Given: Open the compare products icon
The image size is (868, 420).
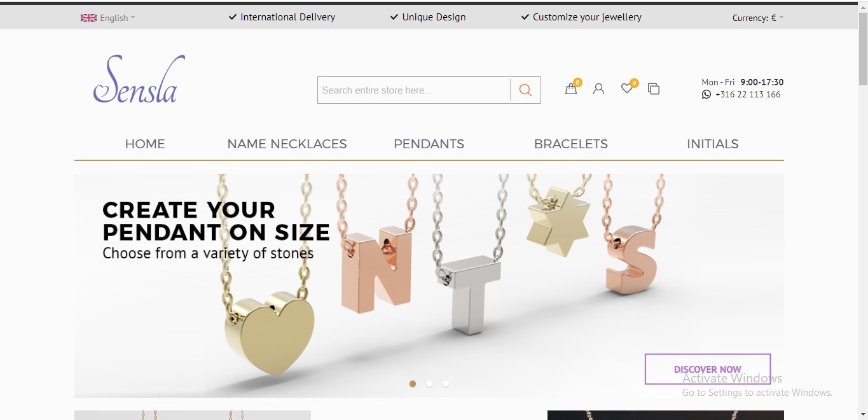Looking at the screenshot, I should (654, 89).
